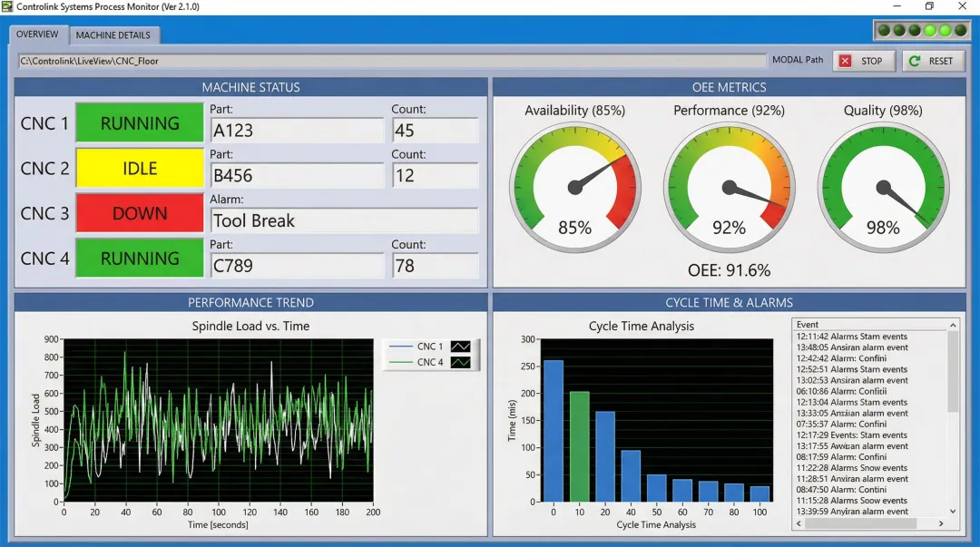Click the red X icon on STOP button
Image resolution: width=980 pixels, height=547 pixels.
pos(846,61)
